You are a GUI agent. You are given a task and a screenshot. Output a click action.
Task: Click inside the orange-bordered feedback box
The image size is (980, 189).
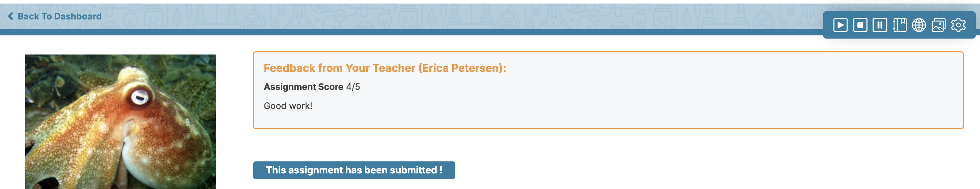click(608, 90)
